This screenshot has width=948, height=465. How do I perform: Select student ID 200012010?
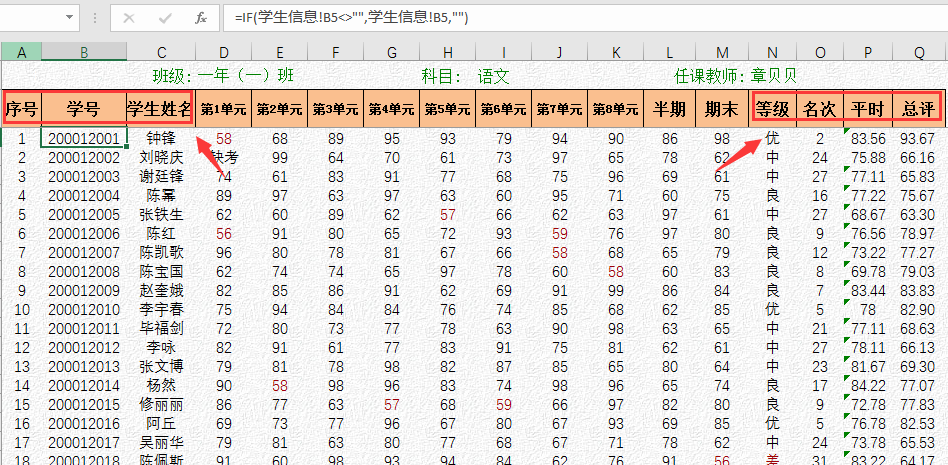click(84, 310)
